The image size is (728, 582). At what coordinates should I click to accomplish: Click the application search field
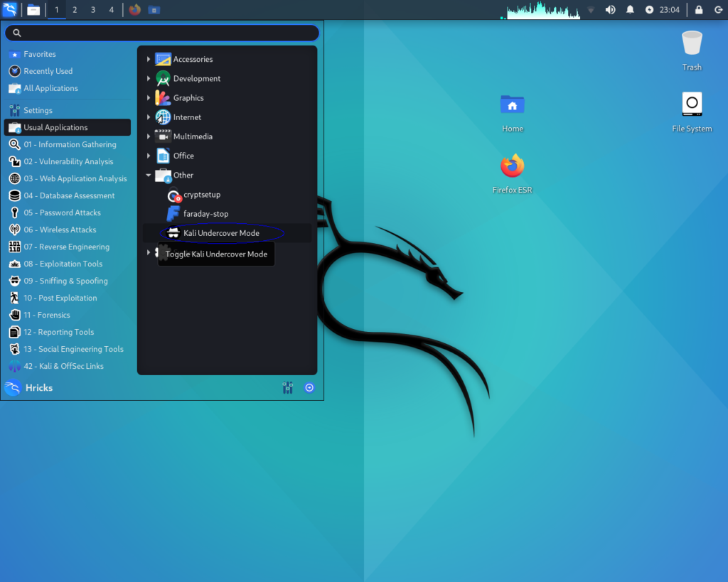click(162, 33)
